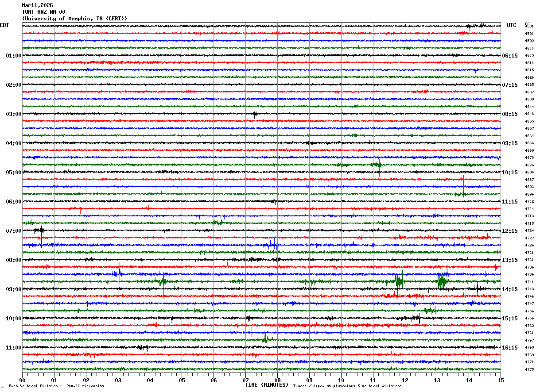Click minute "14" on the bottom time axis

[469, 380]
